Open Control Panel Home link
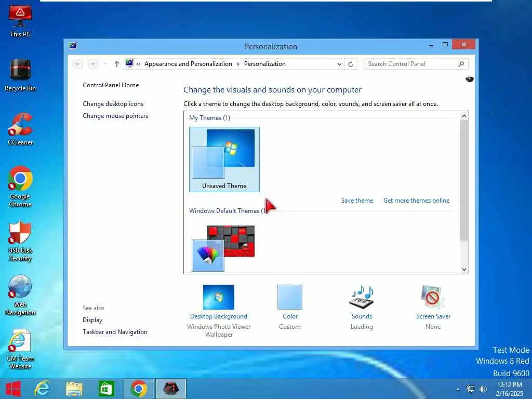 pyautogui.click(x=111, y=85)
